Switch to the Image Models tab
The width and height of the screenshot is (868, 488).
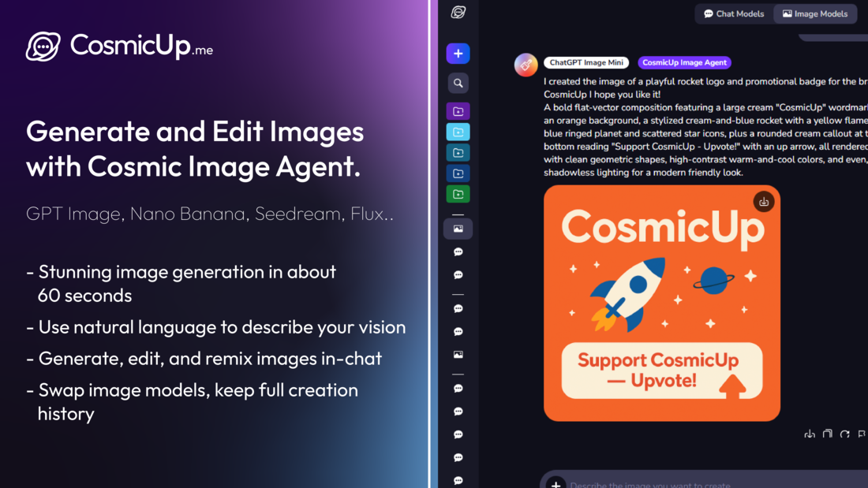pos(815,13)
